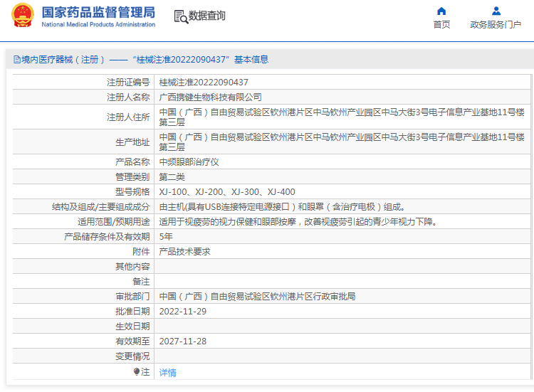Click the 结构及组成/主要组成成分 label

click(101, 207)
